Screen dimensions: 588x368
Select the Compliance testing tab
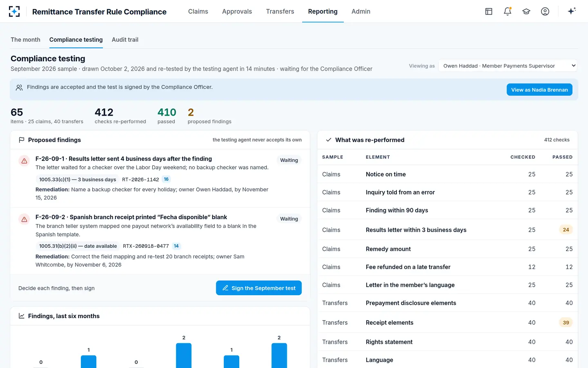(76, 40)
